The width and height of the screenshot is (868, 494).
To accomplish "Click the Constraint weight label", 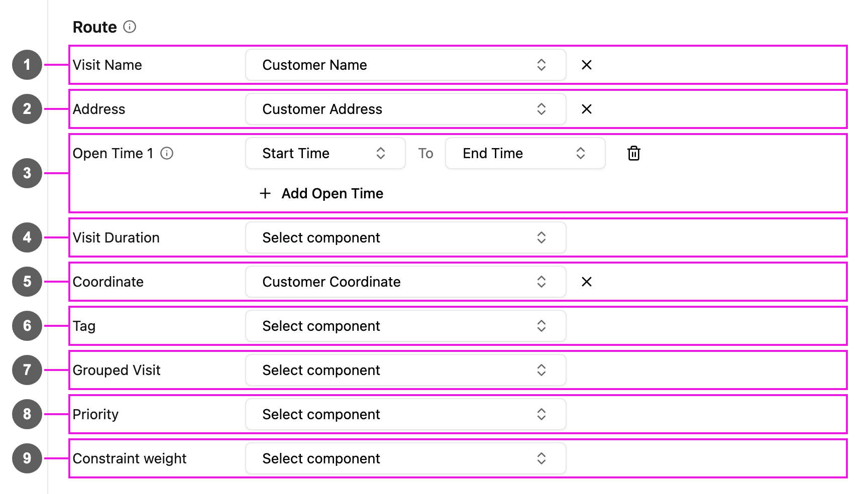I will pyautogui.click(x=130, y=459).
